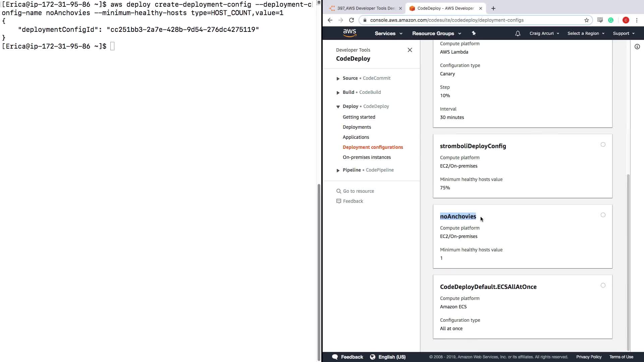Click the info panel icon

[x=637, y=47]
